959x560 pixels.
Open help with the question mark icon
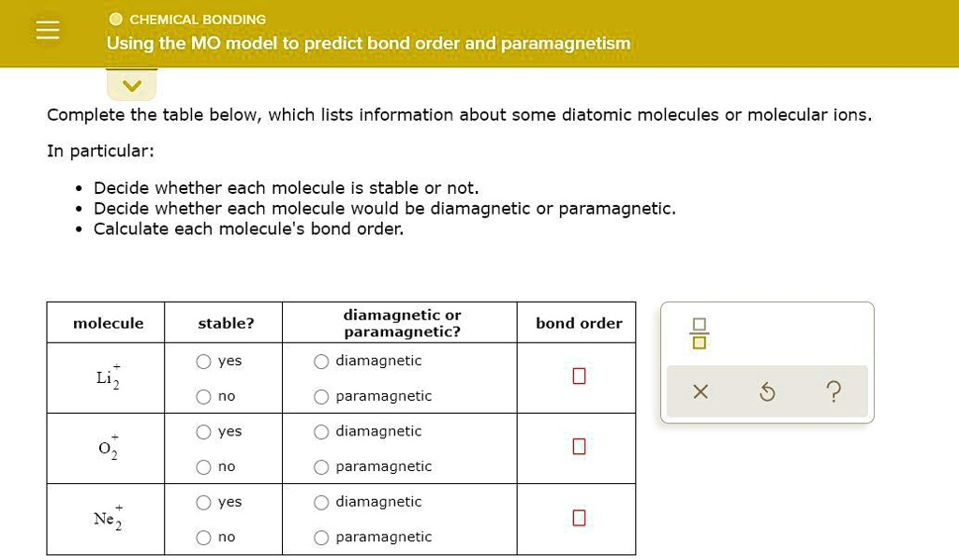click(x=834, y=391)
